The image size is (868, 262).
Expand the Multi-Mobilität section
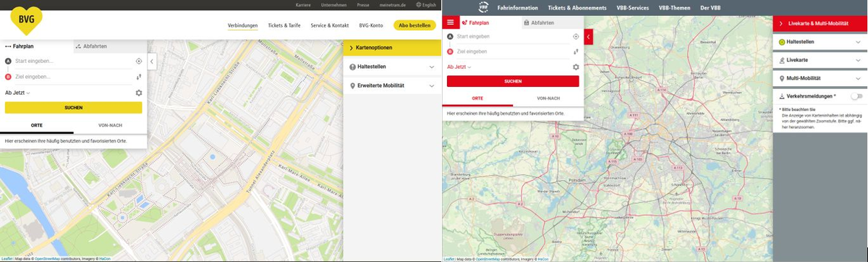857,77
